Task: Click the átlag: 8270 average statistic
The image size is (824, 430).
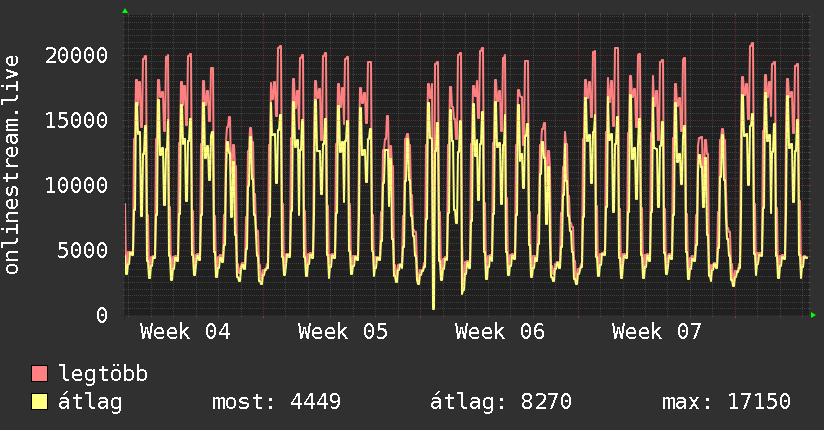Action: (x=500, y=402)
